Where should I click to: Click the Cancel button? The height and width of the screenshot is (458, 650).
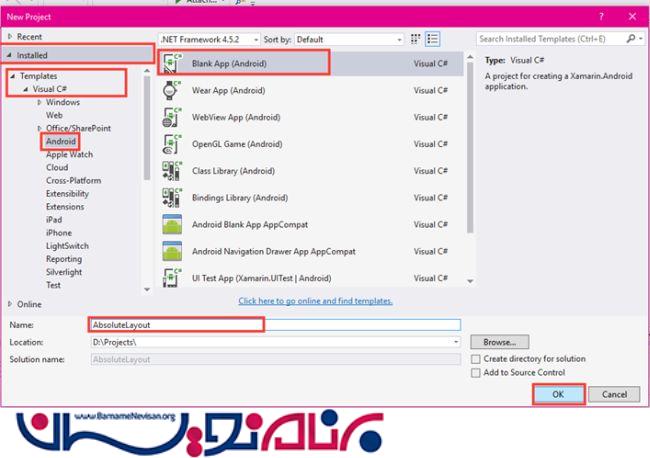(614, 394)
